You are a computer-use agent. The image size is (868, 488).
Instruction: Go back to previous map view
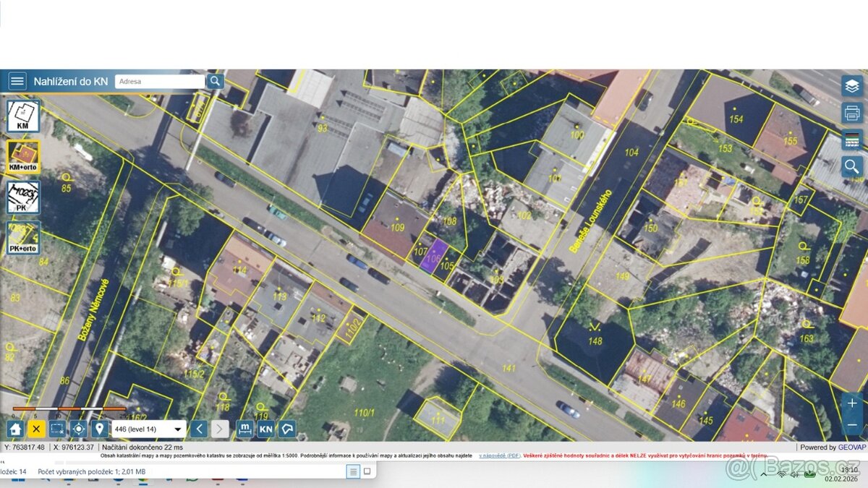(x=200, y=429)
